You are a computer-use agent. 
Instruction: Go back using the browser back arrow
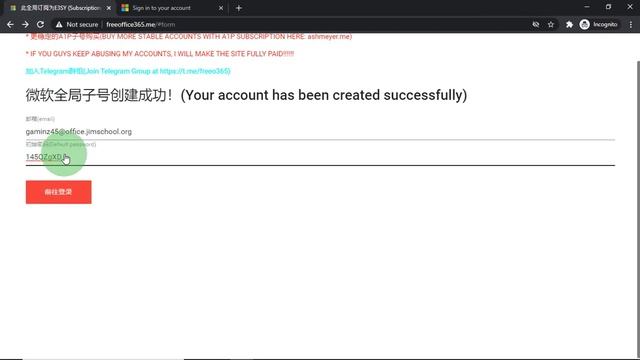10,24
